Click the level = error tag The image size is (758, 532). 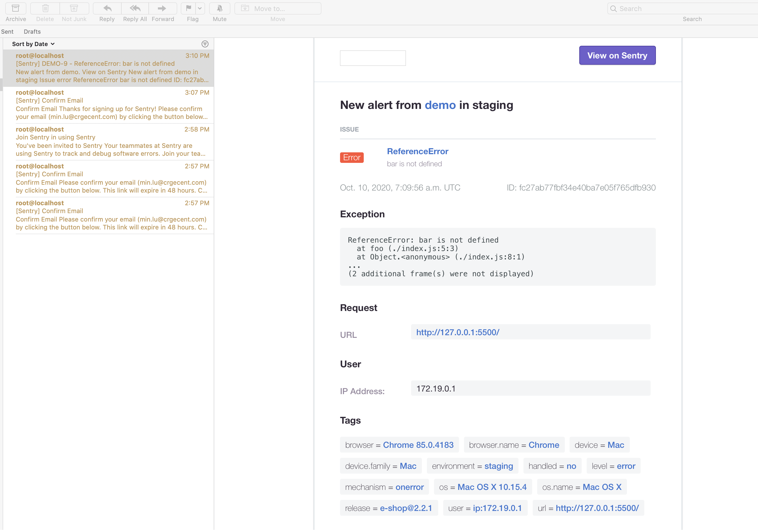[614, 466]
